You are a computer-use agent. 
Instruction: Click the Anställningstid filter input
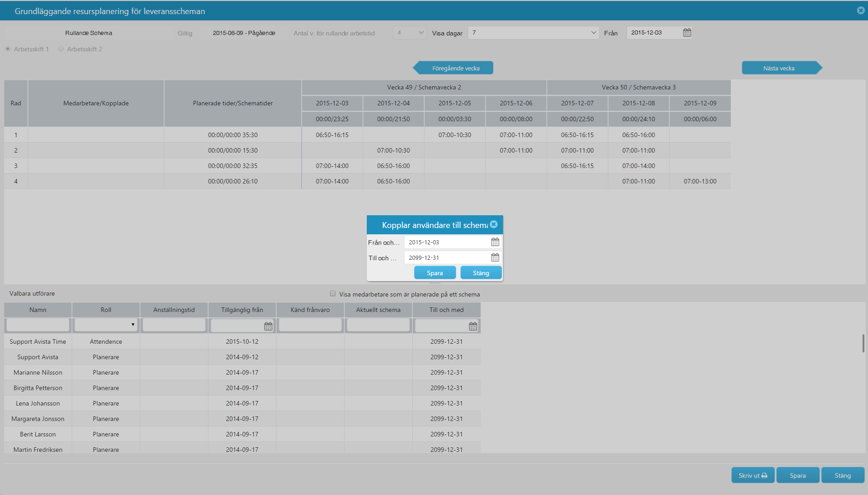point(174,325)
